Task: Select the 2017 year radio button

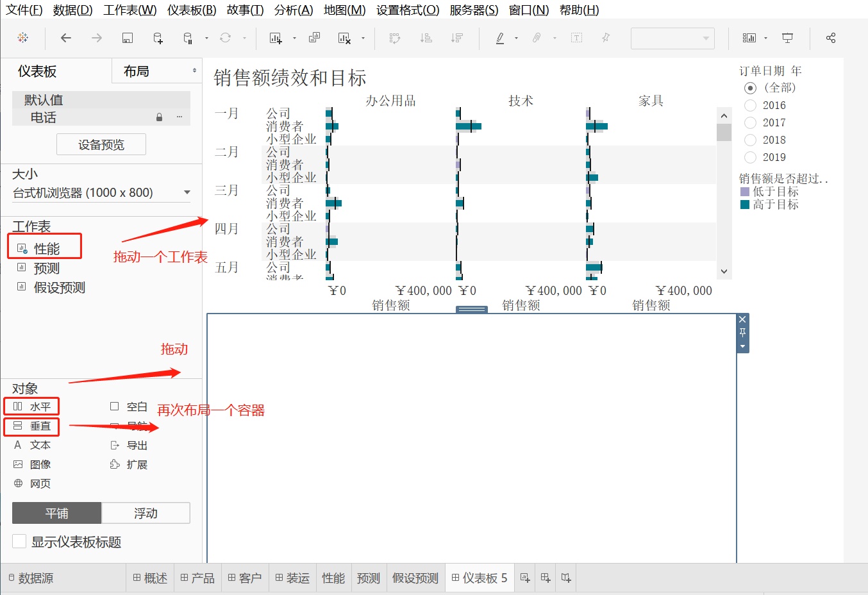Action: [751, 122]
